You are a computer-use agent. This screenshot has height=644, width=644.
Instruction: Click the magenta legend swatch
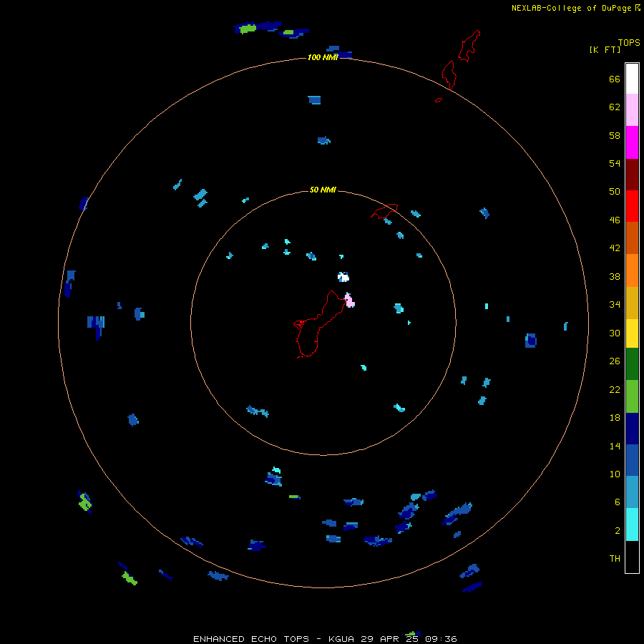(x=632, y=142)
